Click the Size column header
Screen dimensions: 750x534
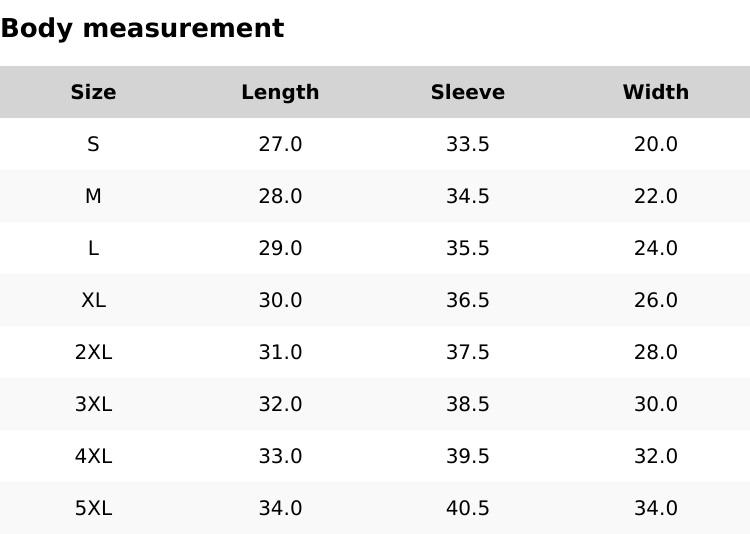tap(93, 93)
